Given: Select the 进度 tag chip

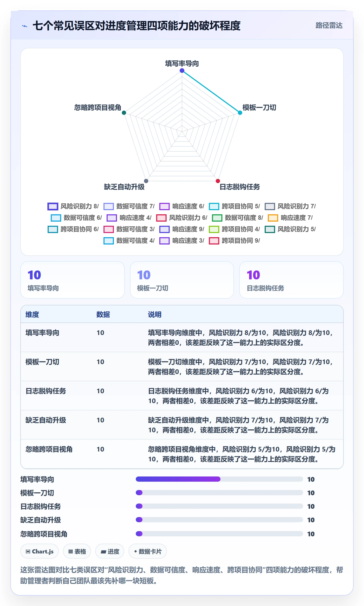Looking at the screenshot, I should [110, 551].
